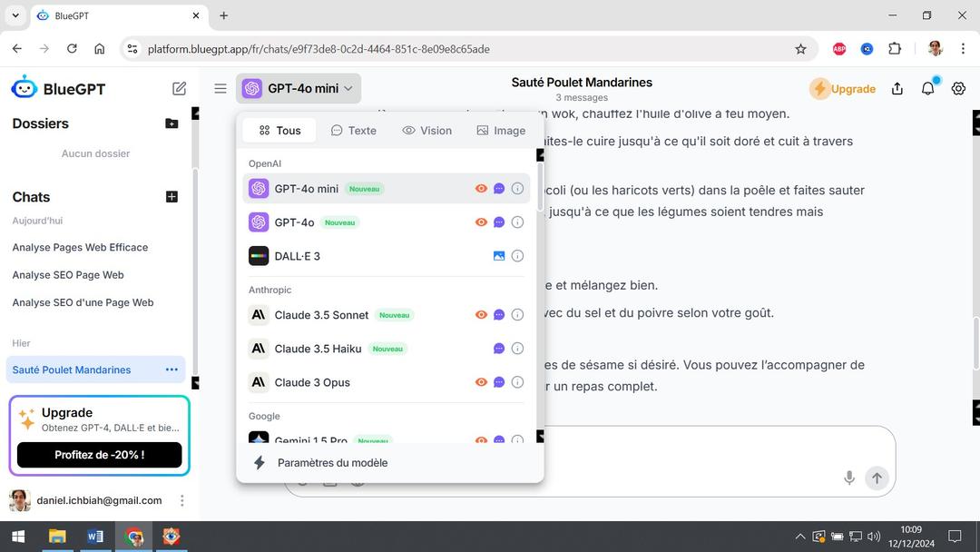The width and height of the screenshot is (980, 552).
Task: Open account options next to email
Action: pyautogui.click(x=181, y=500)
